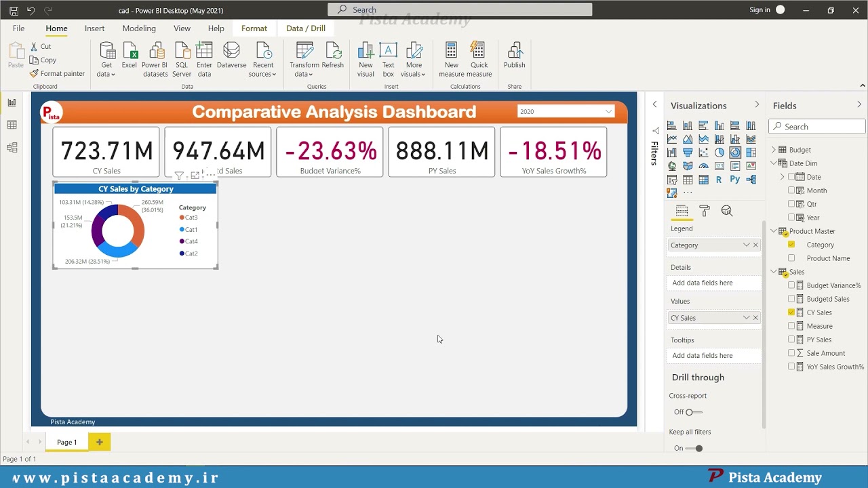Open the Modeling ribbon tab

[139, 28]
